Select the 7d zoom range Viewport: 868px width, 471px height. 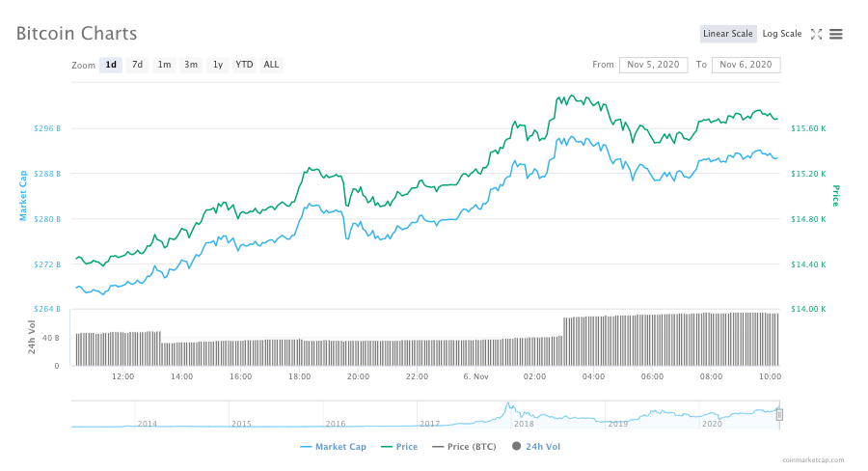pyautogui.click(x=138, y=65)
